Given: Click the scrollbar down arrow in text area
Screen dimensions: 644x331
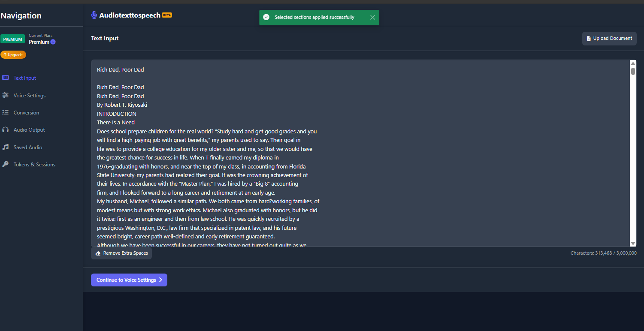Looking at the screenshot, I should (633, 243).
